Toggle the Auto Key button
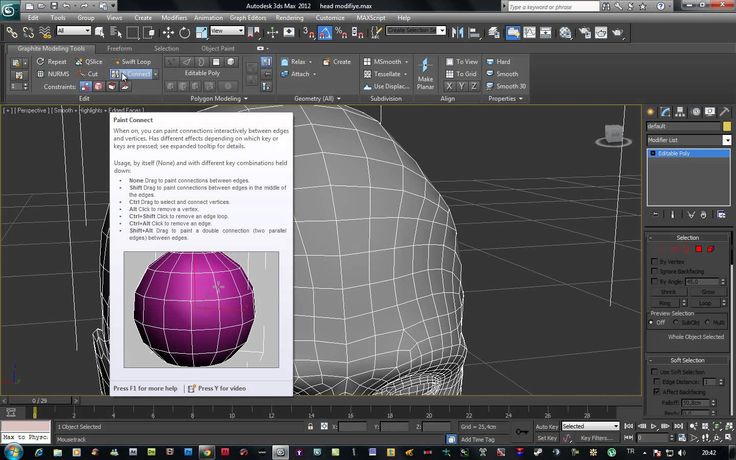 tap(547, 427)
